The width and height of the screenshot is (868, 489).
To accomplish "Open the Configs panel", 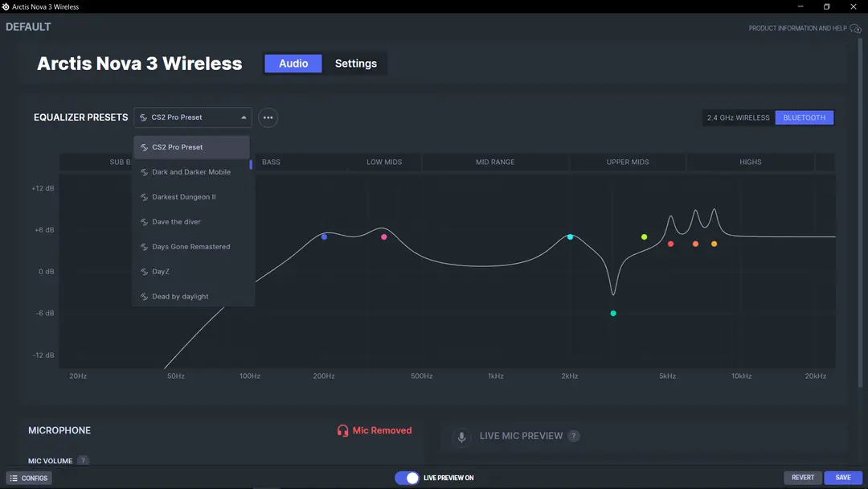I will tap(29, 478).
